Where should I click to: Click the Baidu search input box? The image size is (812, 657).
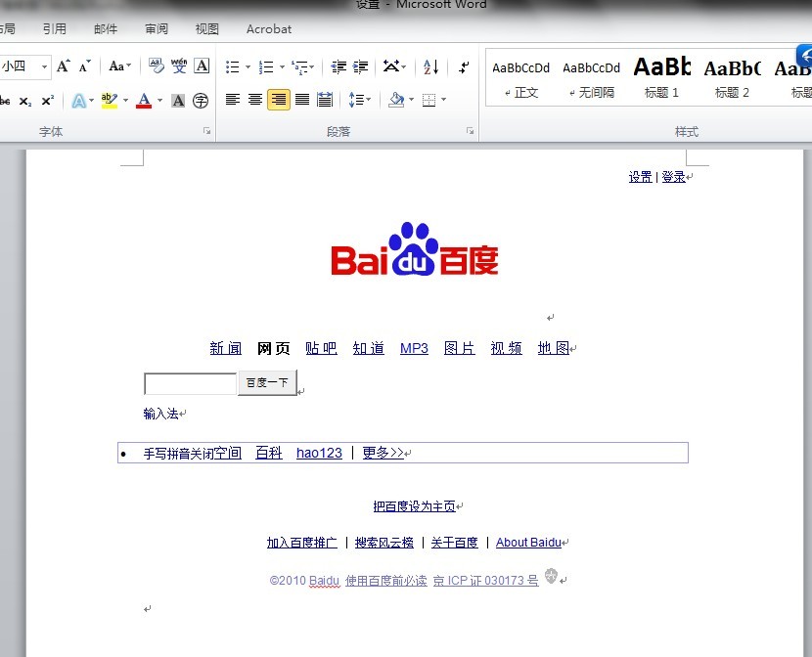[x=190, y=383]
